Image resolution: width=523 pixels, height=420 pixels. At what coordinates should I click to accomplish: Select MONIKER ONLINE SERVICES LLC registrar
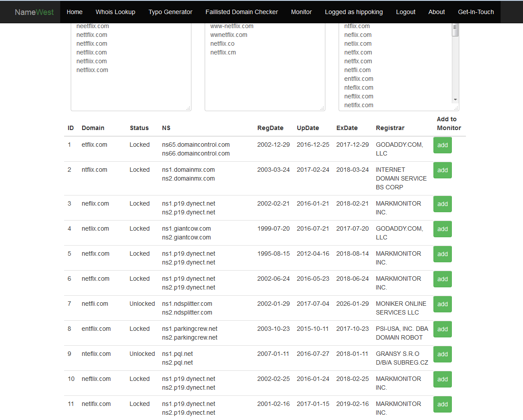pos(401,308)
